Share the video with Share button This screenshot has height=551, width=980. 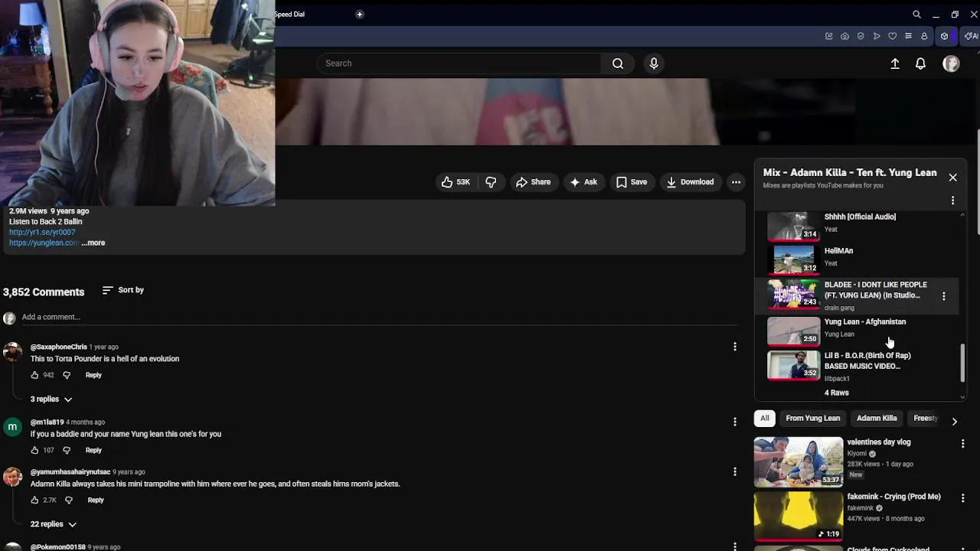pos(533,182)
